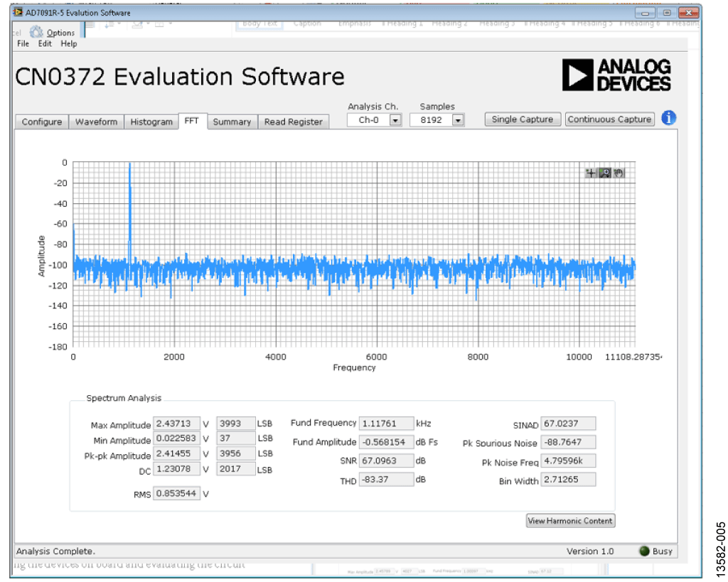Open the Help menu
Image resolution: width=728 pixels, height=582 pixels.
pos(69,43)
